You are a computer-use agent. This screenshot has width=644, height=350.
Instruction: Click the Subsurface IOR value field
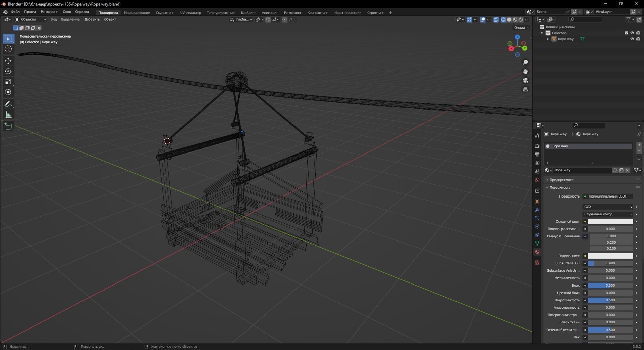(x=610, y=263)
